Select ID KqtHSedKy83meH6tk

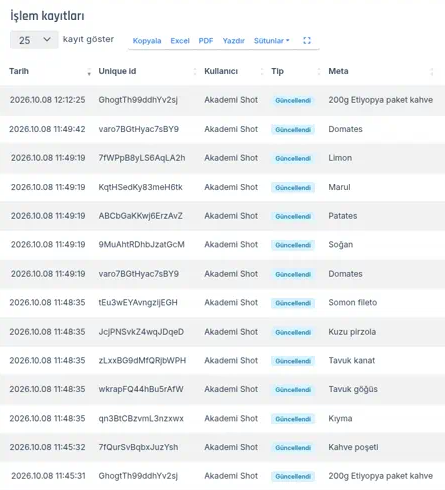pos(140,187)
